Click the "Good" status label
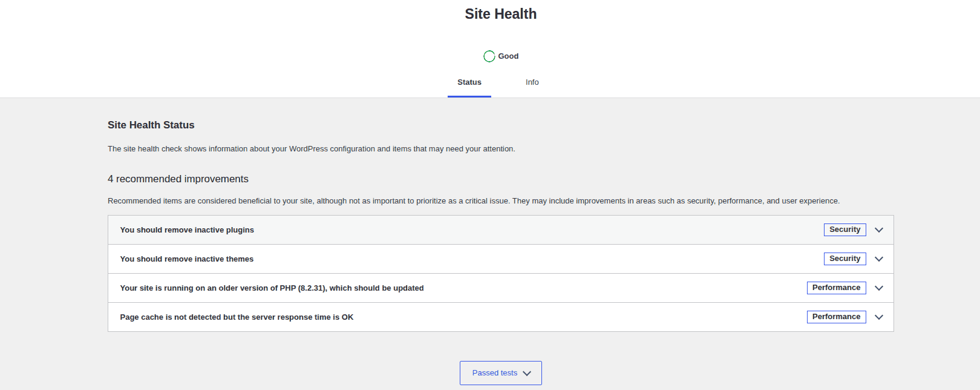The image size is (980, 390). click(508, 56)
